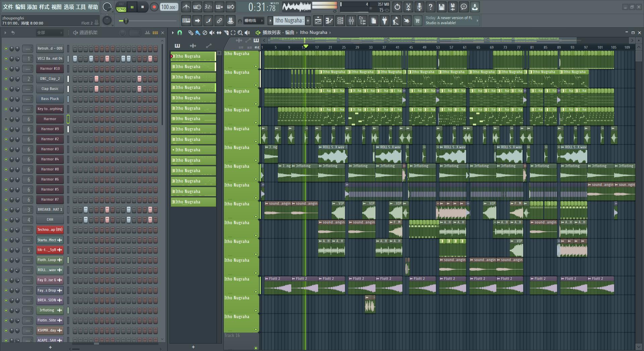Save project with the floppy disk icon
This screenshot has height=351, width=644.
tap(441, 7)
